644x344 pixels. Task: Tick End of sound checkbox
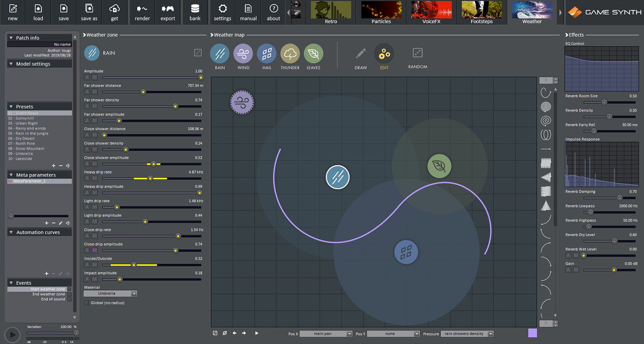tap(69, 299)
